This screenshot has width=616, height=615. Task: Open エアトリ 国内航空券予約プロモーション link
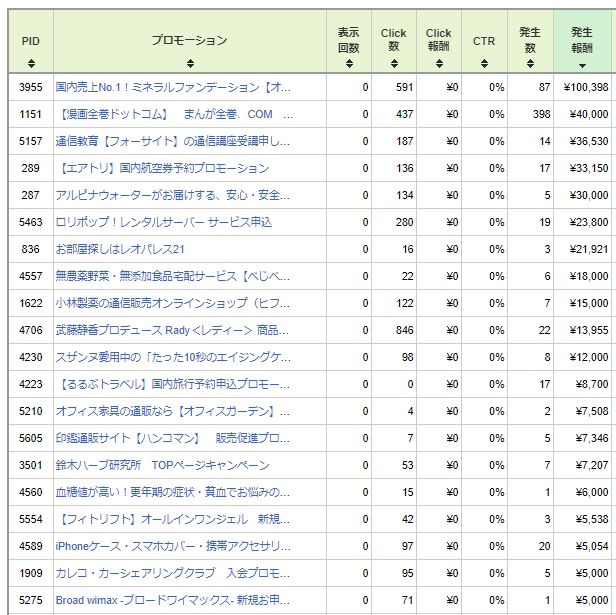[162, 168]
